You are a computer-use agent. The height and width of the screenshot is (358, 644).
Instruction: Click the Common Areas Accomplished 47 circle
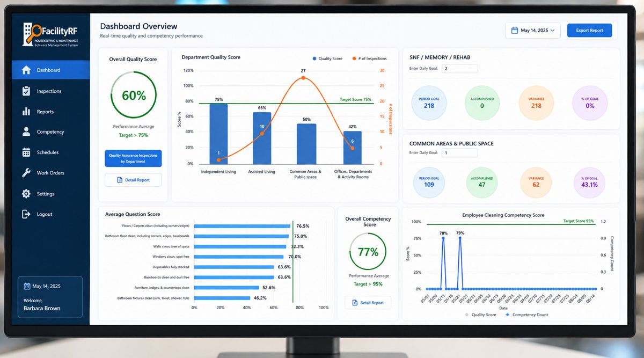pos(482,181)
